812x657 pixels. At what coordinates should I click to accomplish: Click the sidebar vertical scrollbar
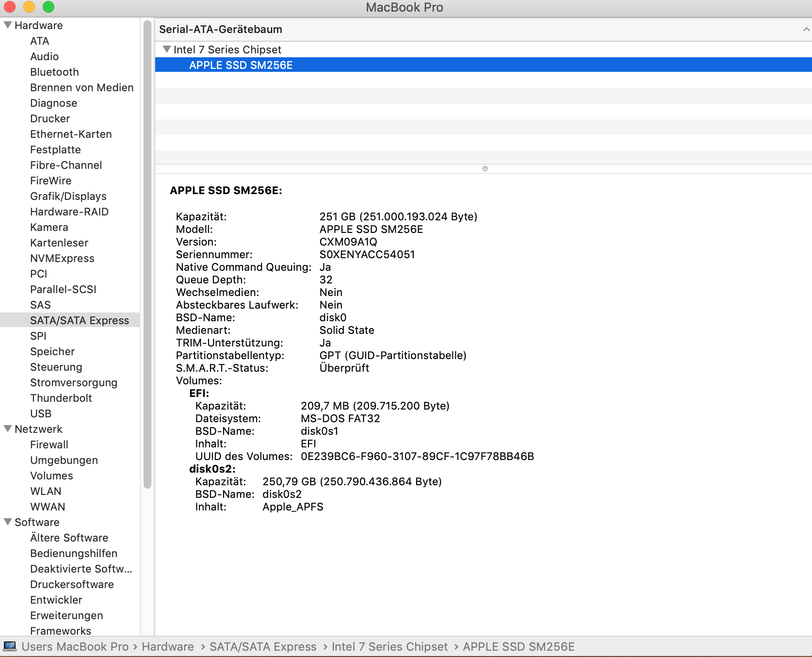click(x=147, y=254)
